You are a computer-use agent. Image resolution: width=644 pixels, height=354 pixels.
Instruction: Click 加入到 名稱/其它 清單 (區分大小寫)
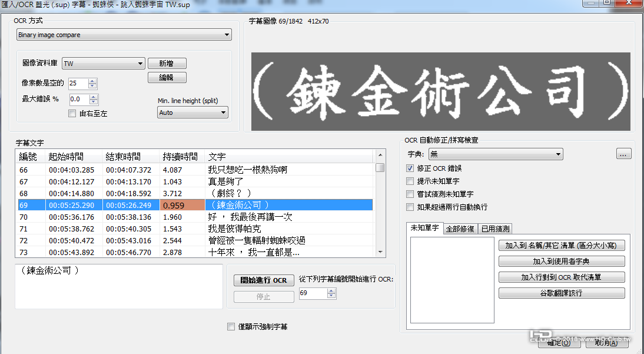(562, 246)
